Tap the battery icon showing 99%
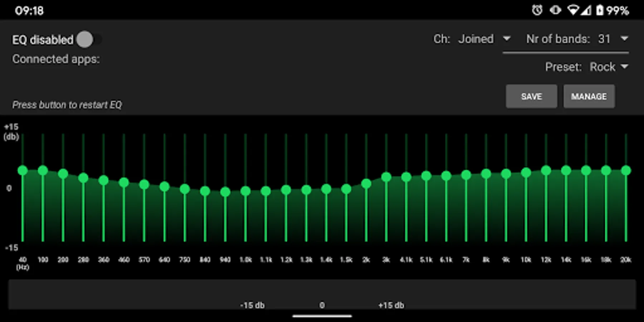The image size is (644, 322). tap(600, 10)
